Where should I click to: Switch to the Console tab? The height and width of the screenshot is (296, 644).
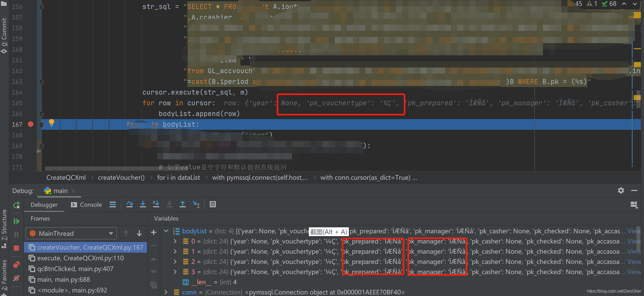tap(87, 205)
